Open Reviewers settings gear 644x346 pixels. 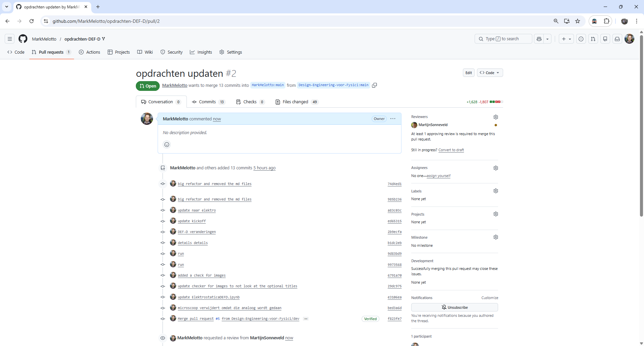496,117
